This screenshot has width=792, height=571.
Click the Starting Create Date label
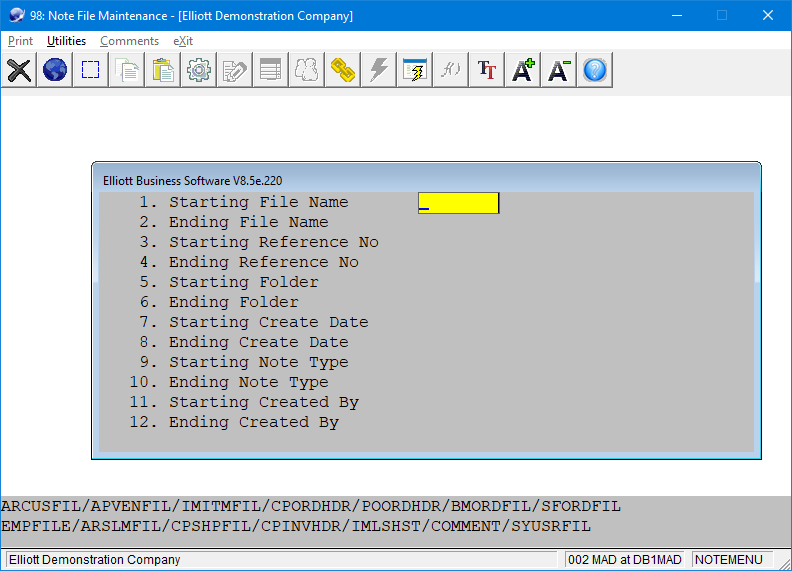[269, 322]
